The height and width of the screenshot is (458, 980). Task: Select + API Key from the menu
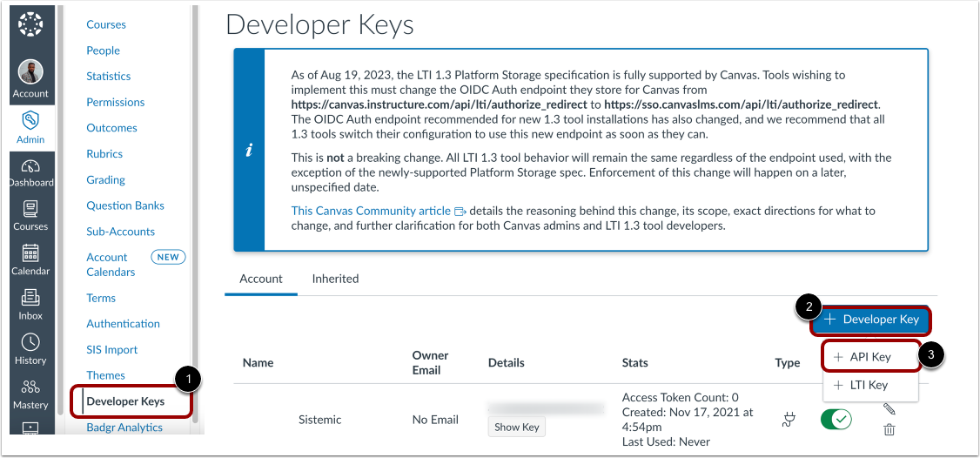(870, 357)
